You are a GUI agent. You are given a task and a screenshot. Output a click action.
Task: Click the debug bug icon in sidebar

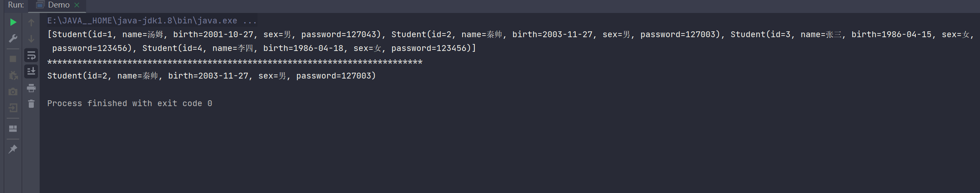(x=13, y=75)
